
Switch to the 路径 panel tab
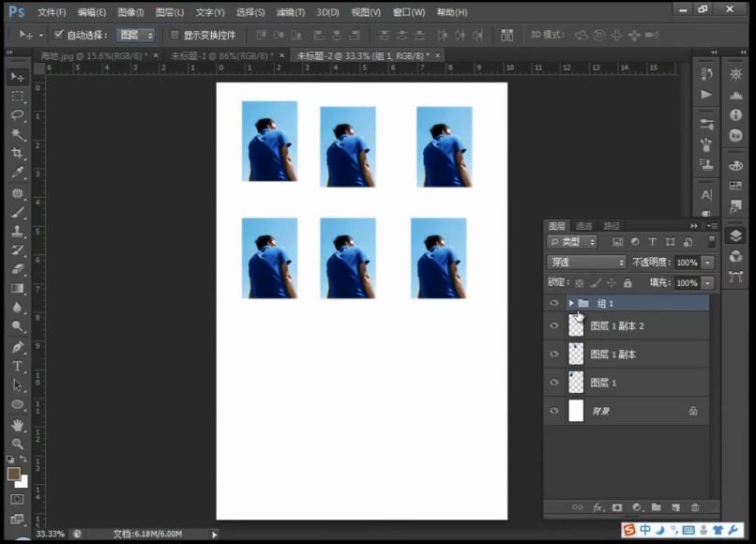(612, 226)
